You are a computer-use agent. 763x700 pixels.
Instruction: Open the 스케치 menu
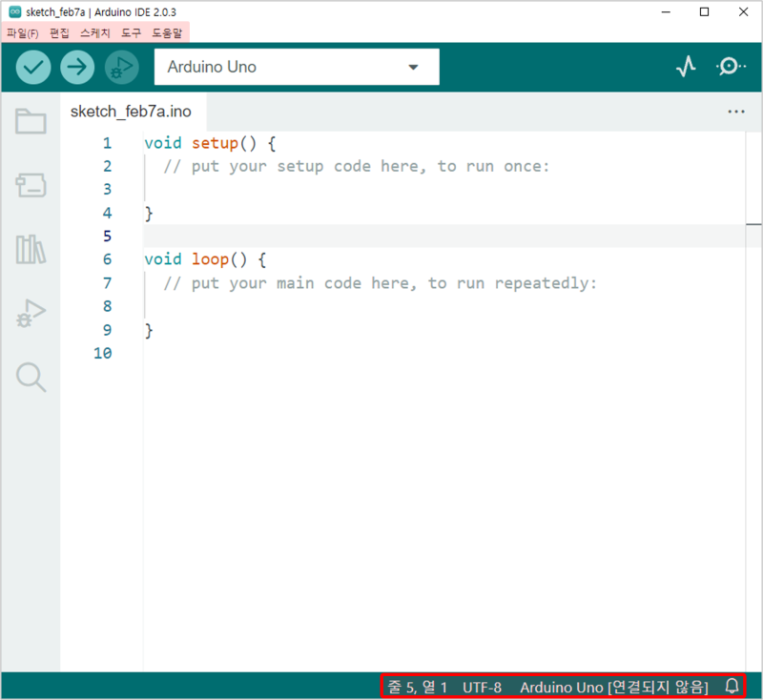(x=92, y=31)
